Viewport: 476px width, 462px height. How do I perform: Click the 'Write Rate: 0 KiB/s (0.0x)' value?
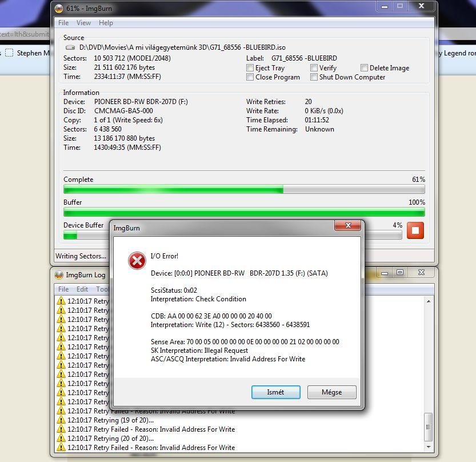324,111
